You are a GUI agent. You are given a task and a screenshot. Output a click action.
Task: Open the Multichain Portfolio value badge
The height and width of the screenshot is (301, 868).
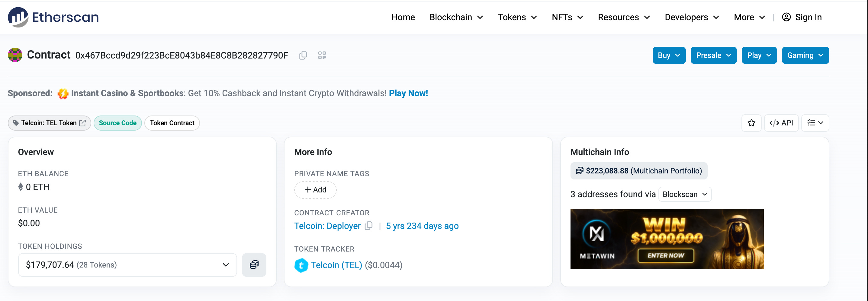[x=638, y=170]
